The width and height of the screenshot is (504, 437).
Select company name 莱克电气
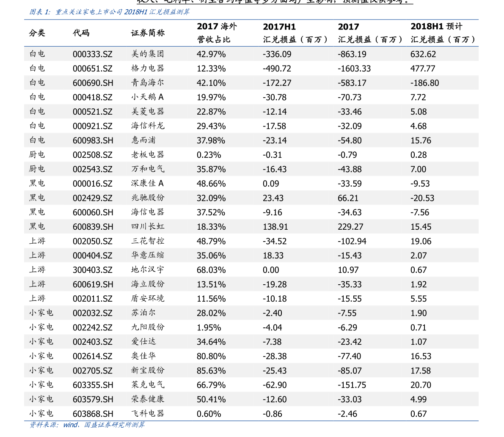click(148, 385)
